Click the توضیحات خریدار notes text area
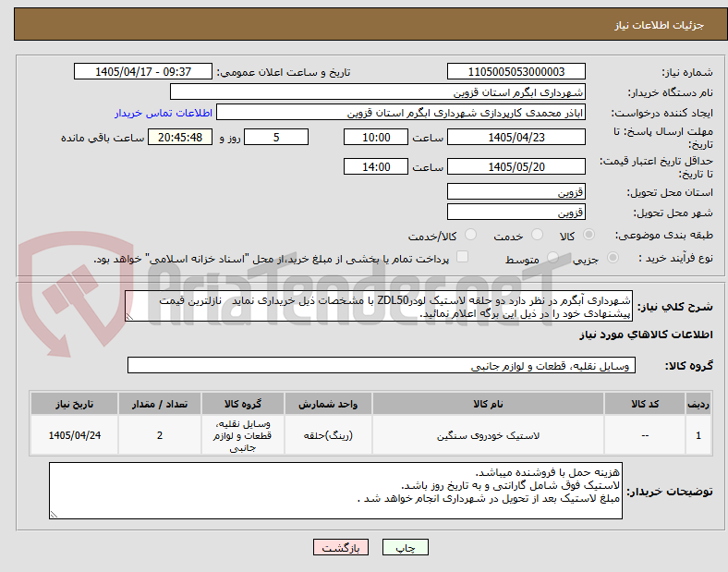 click(x=335, y=491)
